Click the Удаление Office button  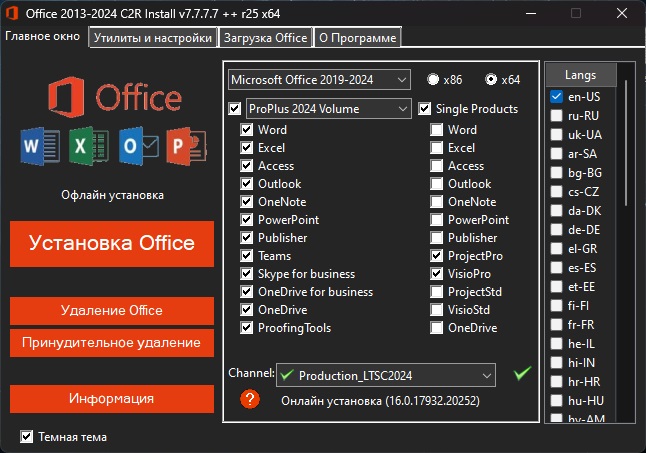(112, 311)
